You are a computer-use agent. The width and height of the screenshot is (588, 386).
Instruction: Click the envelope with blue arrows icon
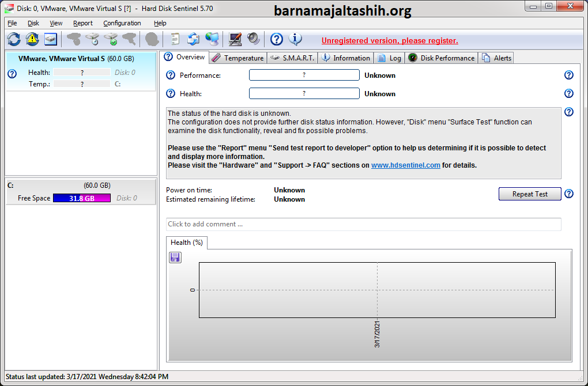tap(194, 39)
